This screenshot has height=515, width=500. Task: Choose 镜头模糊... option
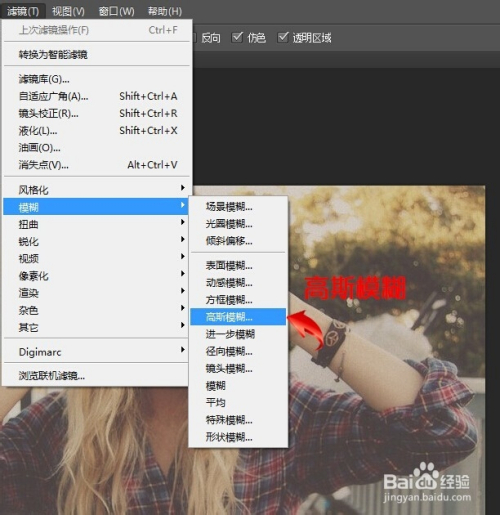click(x=238, y=368)
